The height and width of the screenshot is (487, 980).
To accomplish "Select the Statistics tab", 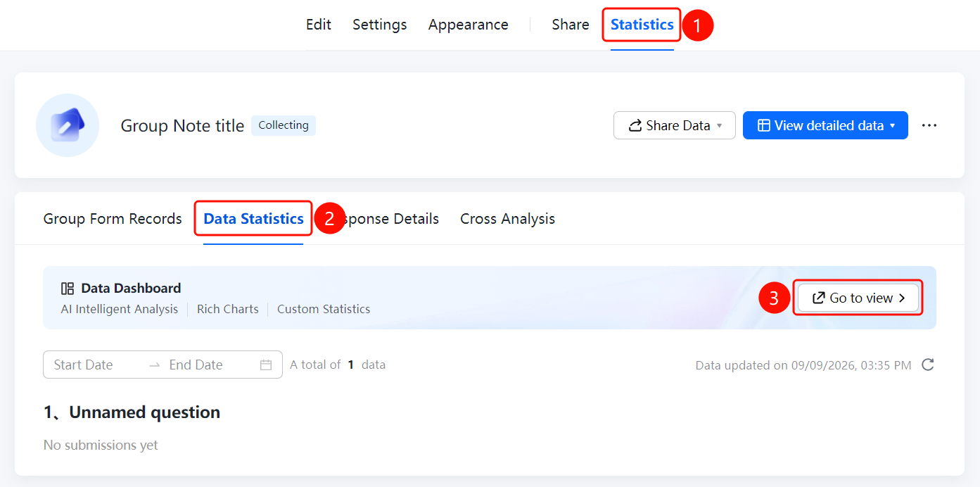I will coord(642,25).
